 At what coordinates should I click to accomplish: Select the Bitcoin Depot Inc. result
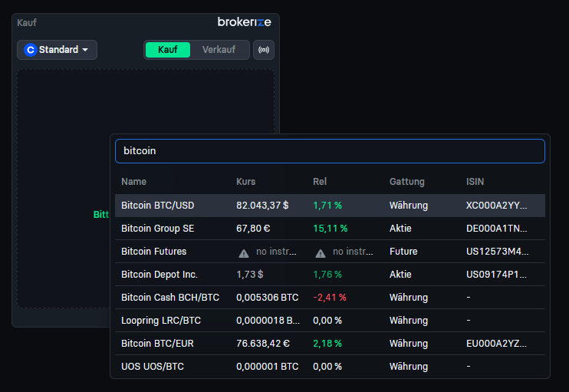click(330, 275)
